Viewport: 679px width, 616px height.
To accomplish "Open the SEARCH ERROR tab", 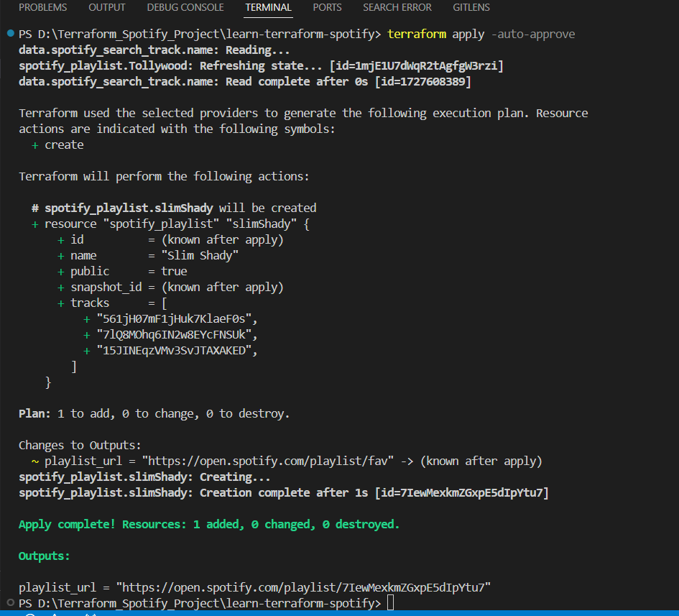I will [x=397, y=7].
